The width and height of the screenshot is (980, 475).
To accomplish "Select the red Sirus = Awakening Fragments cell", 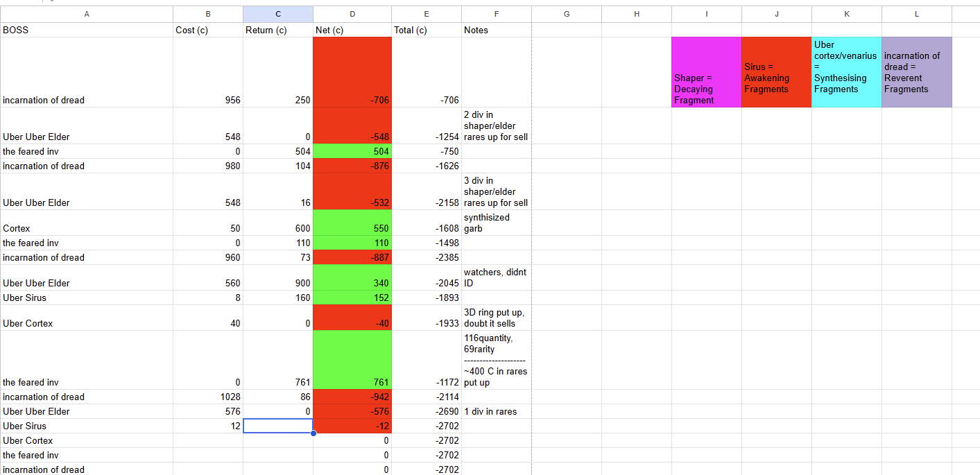I will pos(777,72).
